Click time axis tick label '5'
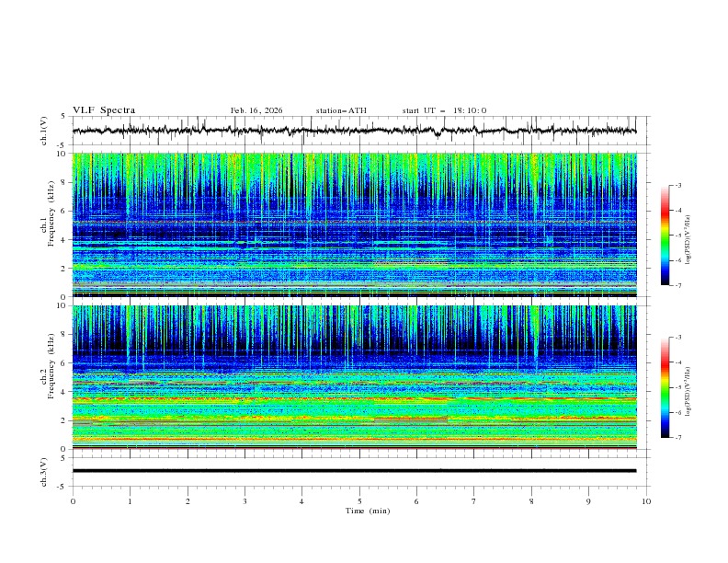This screenshot has height=563, width=728. [359, 501]
